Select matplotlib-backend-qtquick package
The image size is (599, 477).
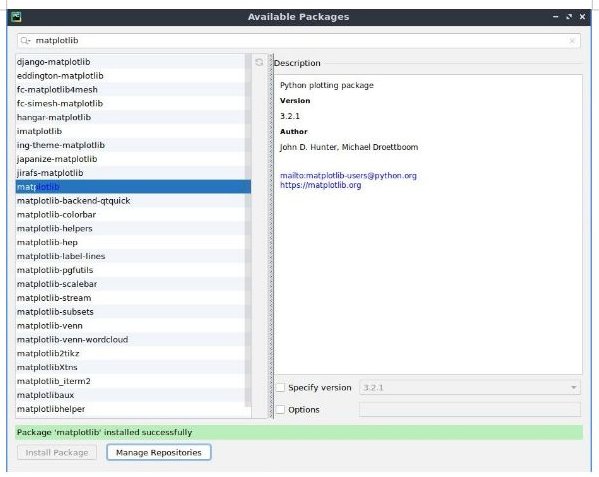coord(133,201)
